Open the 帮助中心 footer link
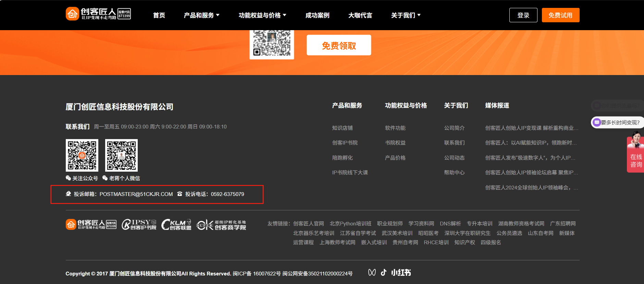 (454, 173)
